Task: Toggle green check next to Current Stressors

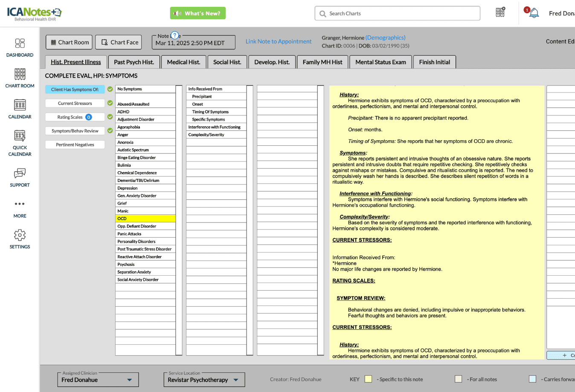Action: tap(110, 103)
